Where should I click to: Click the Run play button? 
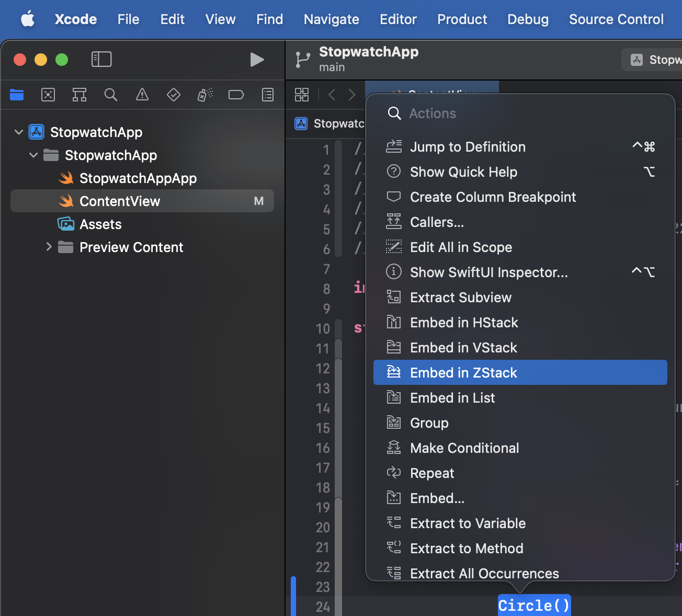(x=257, y=60)
